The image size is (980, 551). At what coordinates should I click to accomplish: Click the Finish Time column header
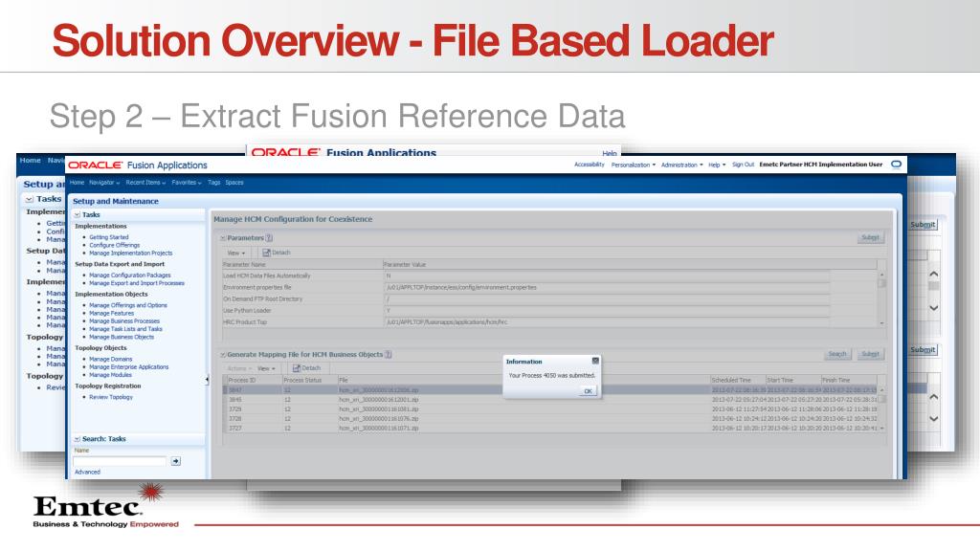tap(849, 380)
